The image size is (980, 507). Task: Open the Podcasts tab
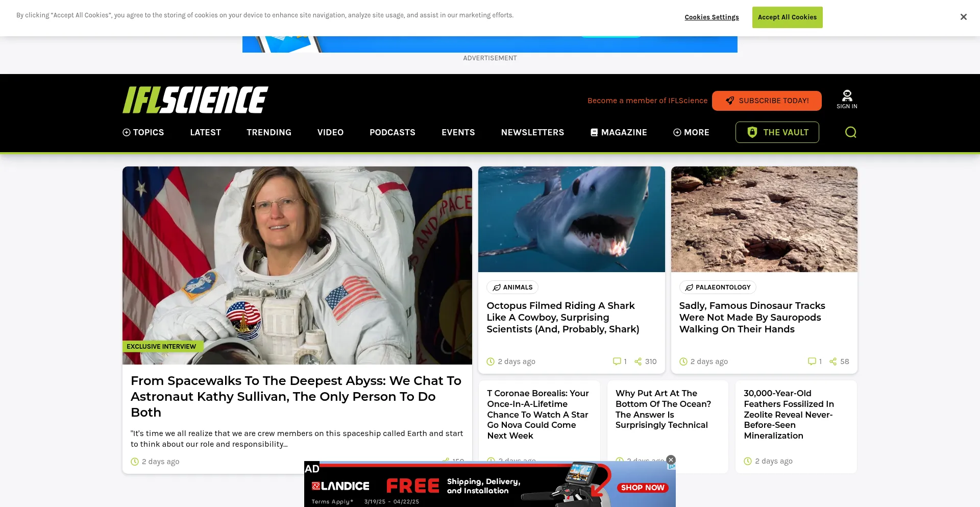(393, 132)
